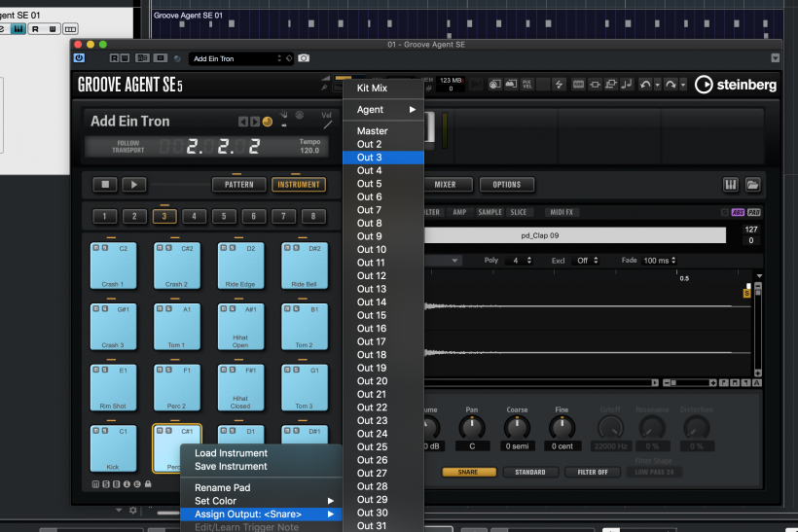Assign output to Out 16
Image resolution: width=798 pixels, height=532 pixels.
(383, 329)
